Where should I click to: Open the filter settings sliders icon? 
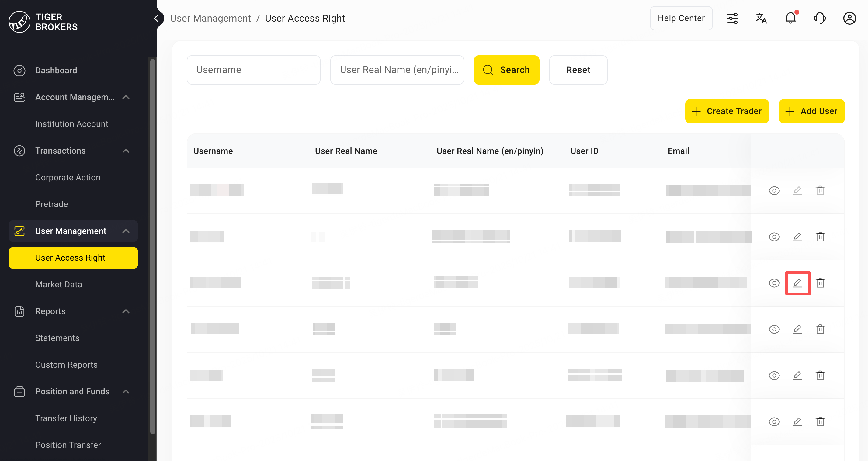tap(732, 18)
